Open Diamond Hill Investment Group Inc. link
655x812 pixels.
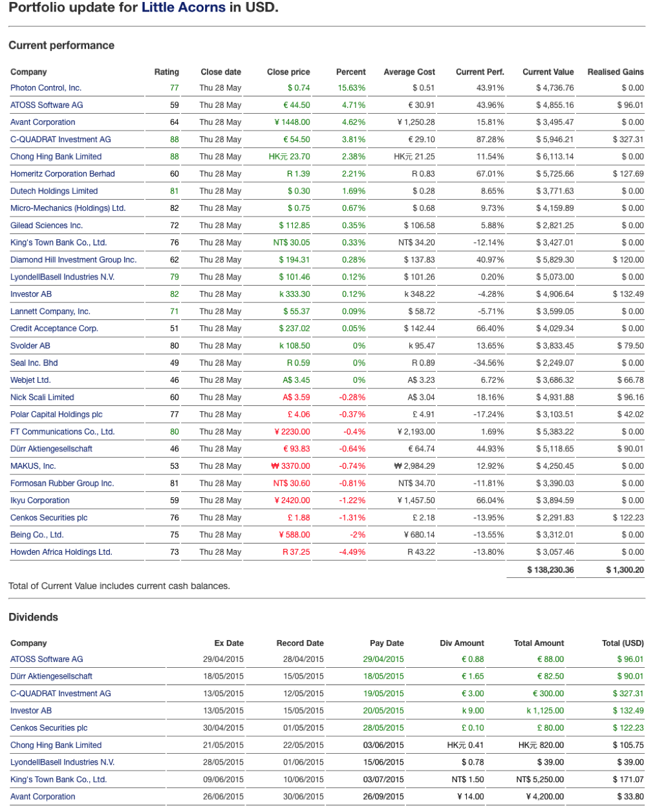(74, 260)
